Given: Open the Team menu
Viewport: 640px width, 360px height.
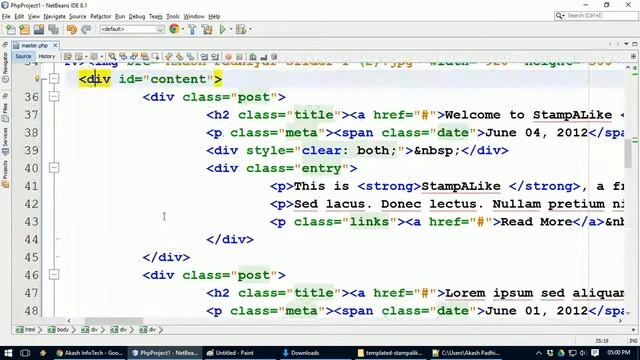Looking at the screenshot, I should click(x=156, y=16).
